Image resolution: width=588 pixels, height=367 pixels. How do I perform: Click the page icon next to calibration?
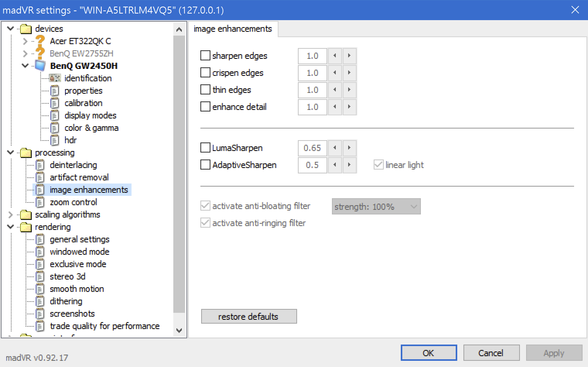(55, 103)
